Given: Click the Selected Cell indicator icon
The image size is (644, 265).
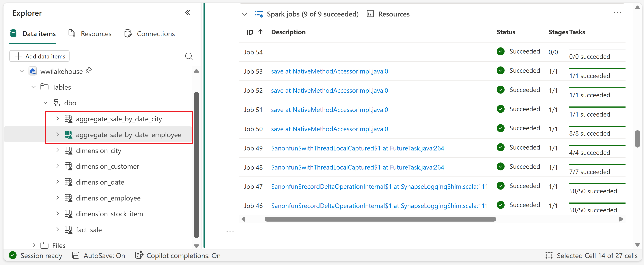Looking at the screenshot, I should [549, 255].
